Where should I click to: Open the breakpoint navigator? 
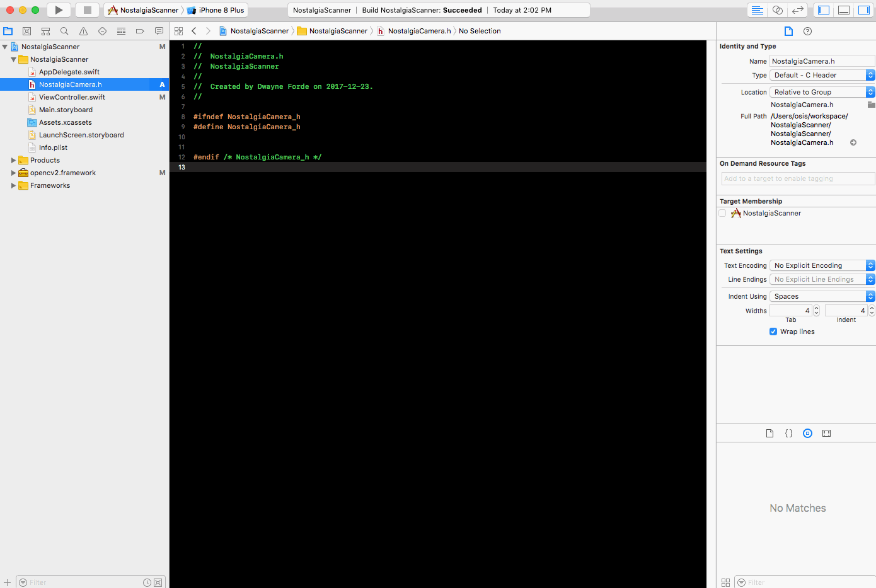[140, 31]
